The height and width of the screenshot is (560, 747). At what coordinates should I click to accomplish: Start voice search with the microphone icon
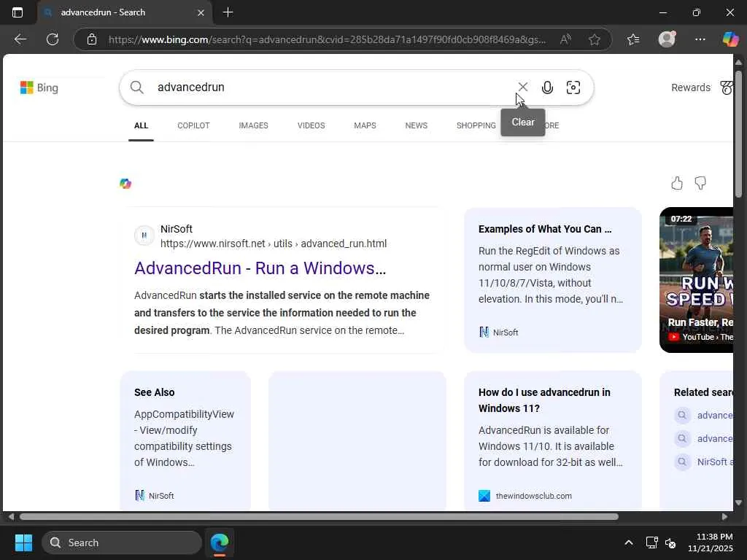(547, 87)
